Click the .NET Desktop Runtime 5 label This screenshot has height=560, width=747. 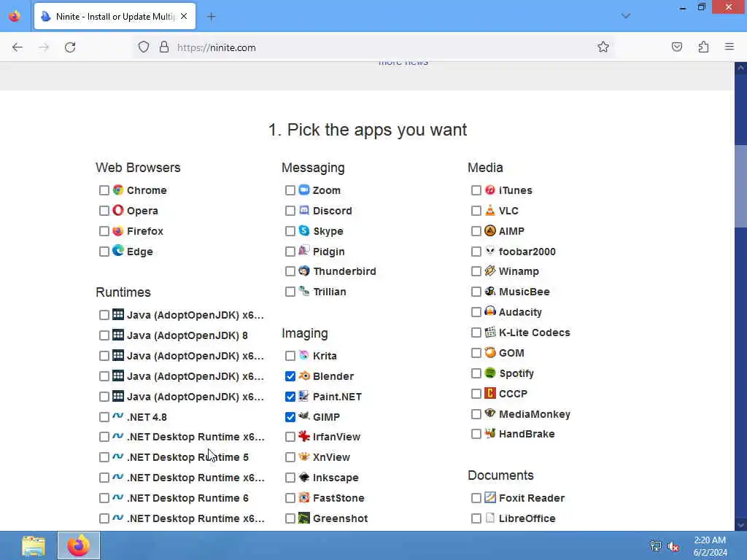coord(187,457)
